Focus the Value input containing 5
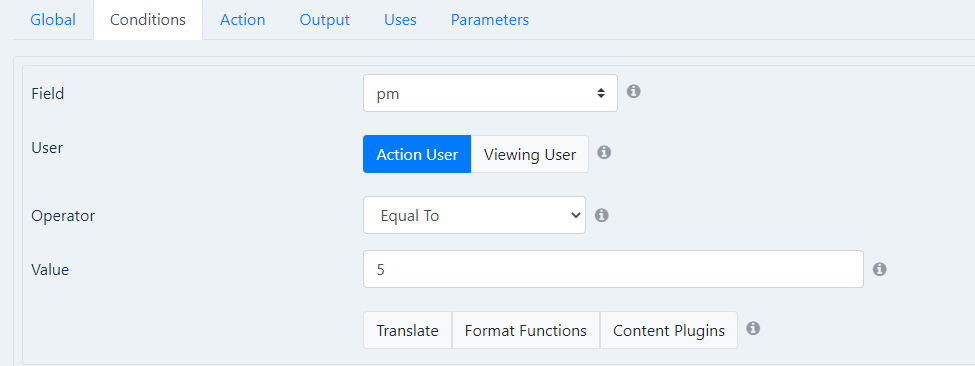This screenshot has width=975, height=366. click(x=613, y=269)
